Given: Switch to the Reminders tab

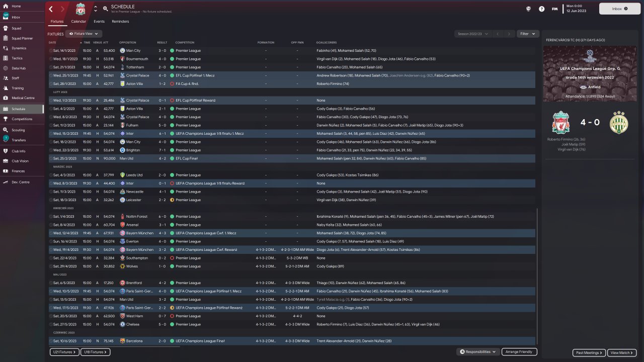Looking at the screenshot, I should click(120, 22).
